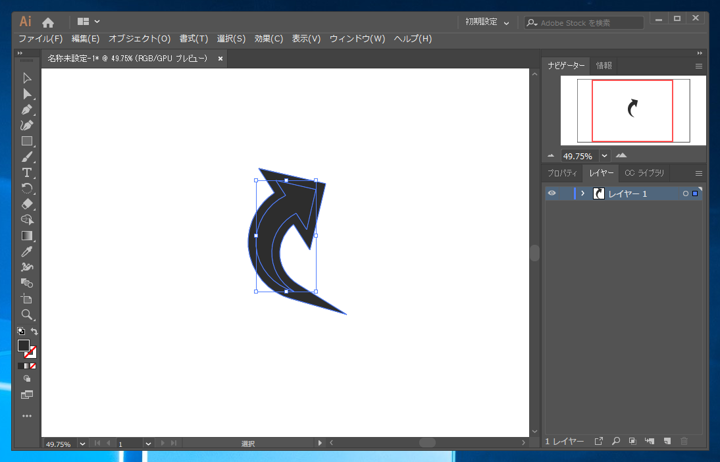Select the Pen tool
The image size is (720, 462).
[x=27, y=109]
